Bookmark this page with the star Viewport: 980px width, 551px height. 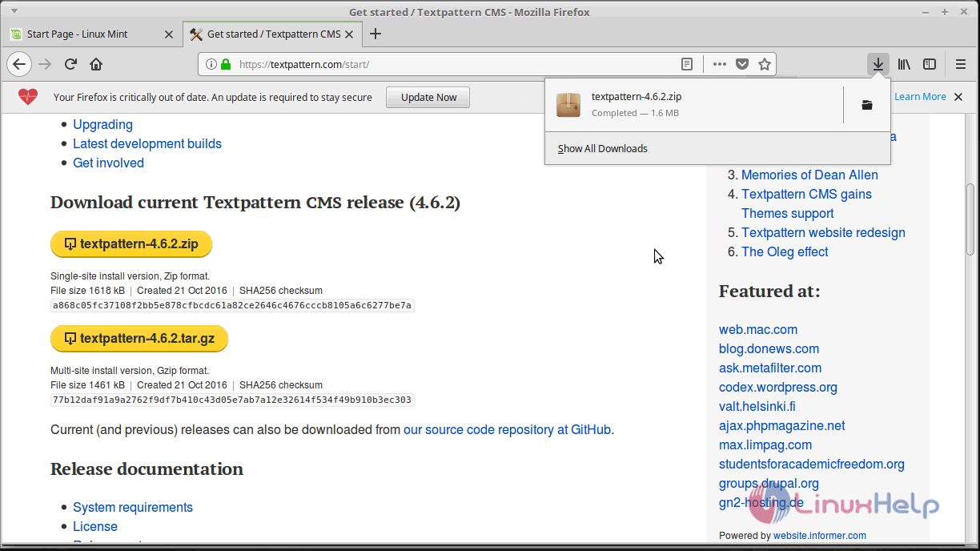click(x=765, y=64)
